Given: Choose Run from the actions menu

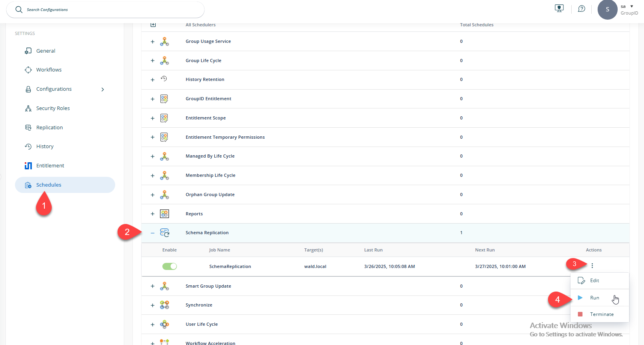Looking at the screenshot, I should coord(600,297).
